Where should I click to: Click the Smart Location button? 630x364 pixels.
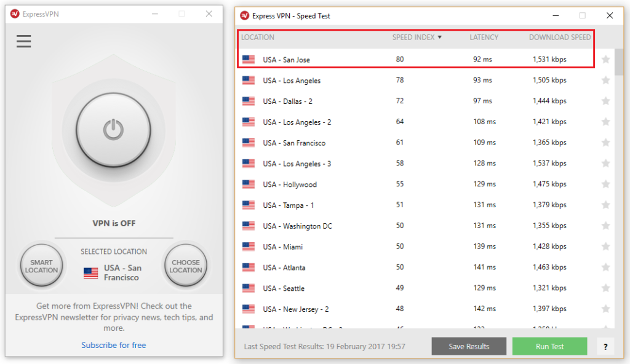coord(41,266)
